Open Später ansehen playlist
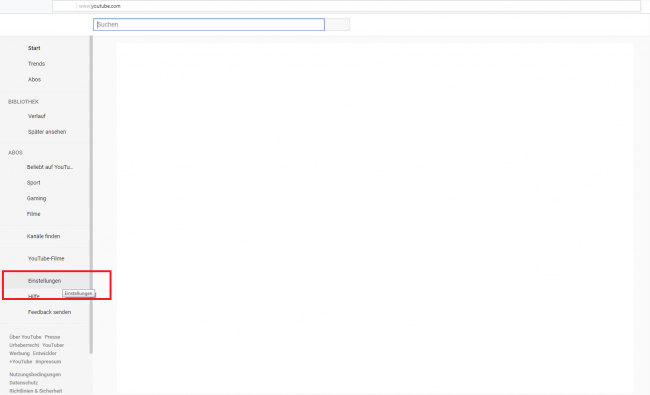This screenshot has height=395, width=650. click(x=47, y=132)
